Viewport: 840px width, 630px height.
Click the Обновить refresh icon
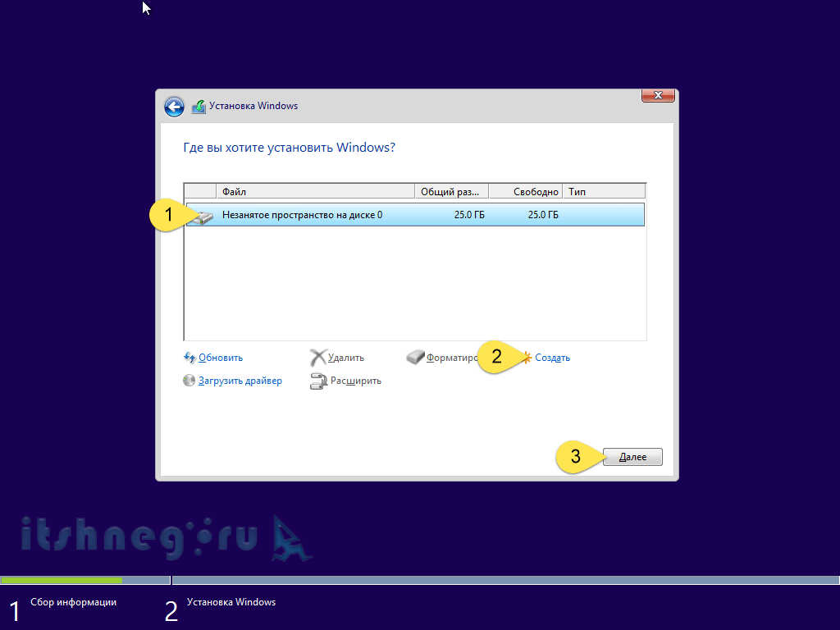coord(189,358)
